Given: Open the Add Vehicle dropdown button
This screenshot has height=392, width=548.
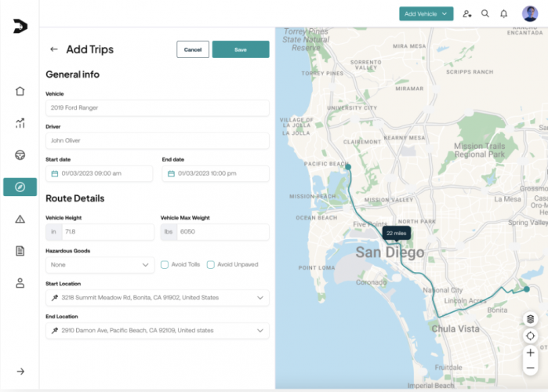Looking at the screenshot, I should (x=426, y=13).
